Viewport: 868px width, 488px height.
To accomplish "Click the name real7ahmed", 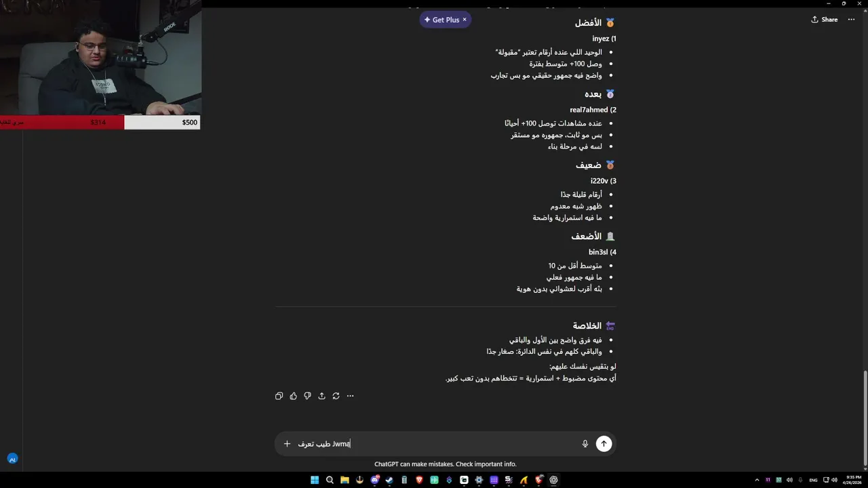I will point(589,110).
